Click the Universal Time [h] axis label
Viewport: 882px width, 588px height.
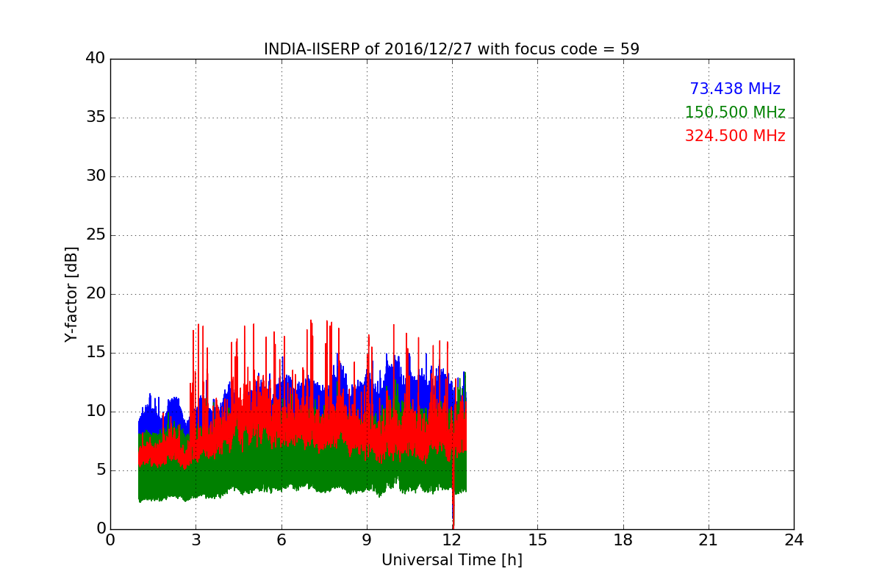[x=451, y=560]
